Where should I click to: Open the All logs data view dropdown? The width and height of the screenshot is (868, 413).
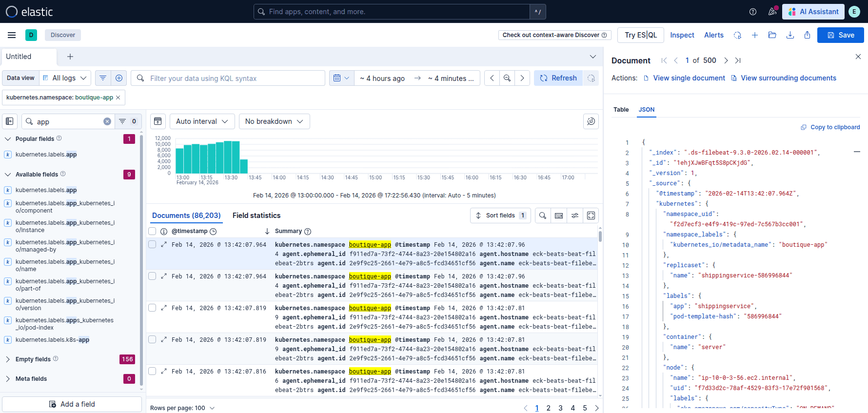(x=65, y=78)
